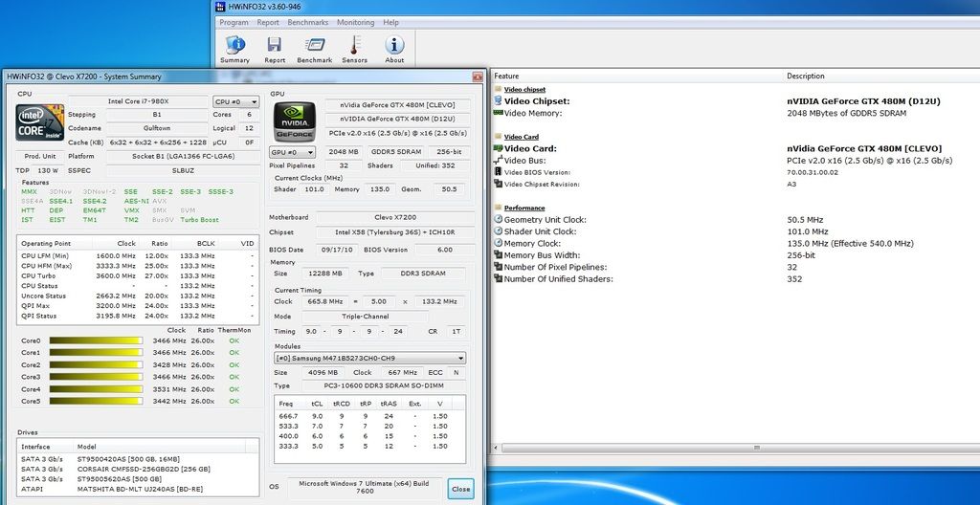Click the NVIDIA GeForce logo
Screen dimensions: 980x505
click(x=295, y=121)
